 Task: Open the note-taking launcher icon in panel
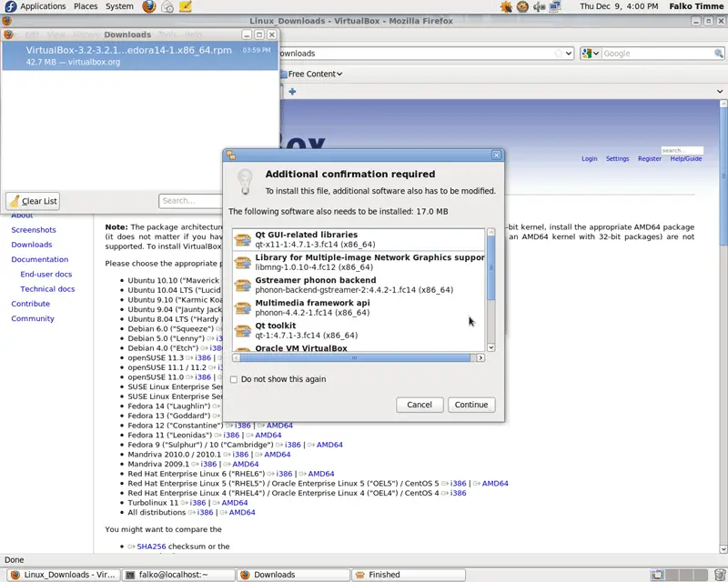(x=186, y=6)
